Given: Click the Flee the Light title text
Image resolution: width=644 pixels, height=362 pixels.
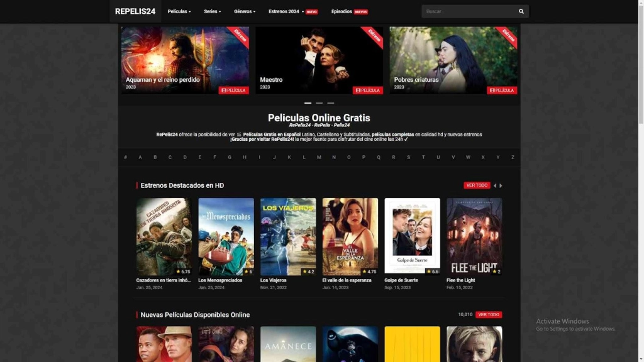Looking at the screenshot, I should [460, 280].
